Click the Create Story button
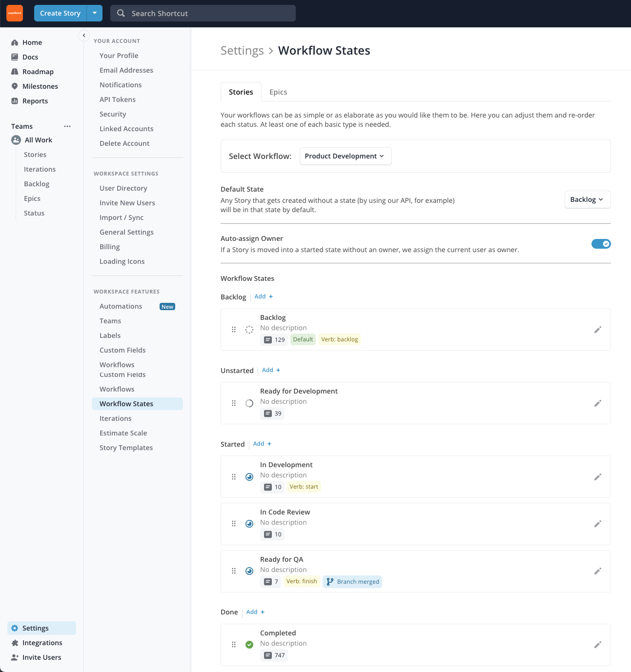 tap(60, 13)
